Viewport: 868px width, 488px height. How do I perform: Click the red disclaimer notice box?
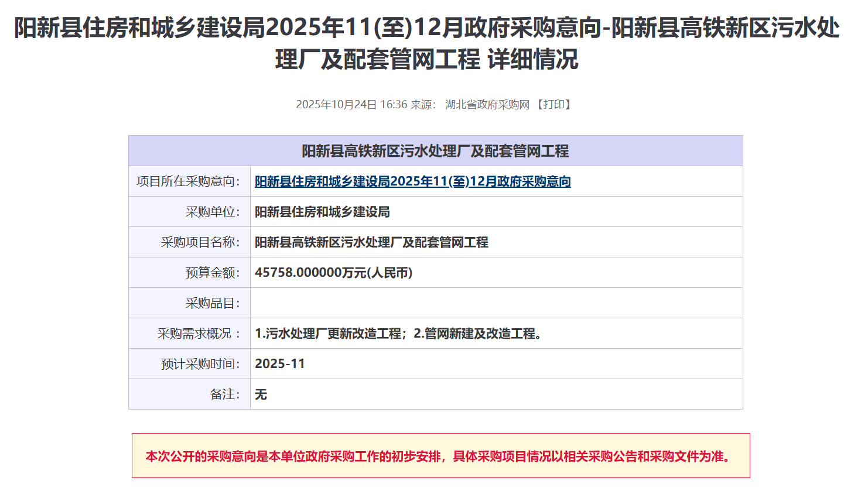click(440, 456)
